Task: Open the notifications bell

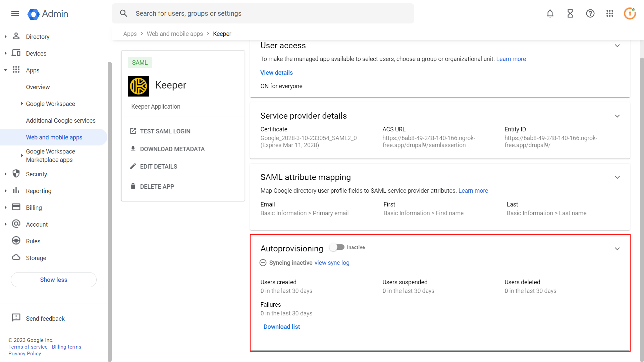Action: coord(550,13)
